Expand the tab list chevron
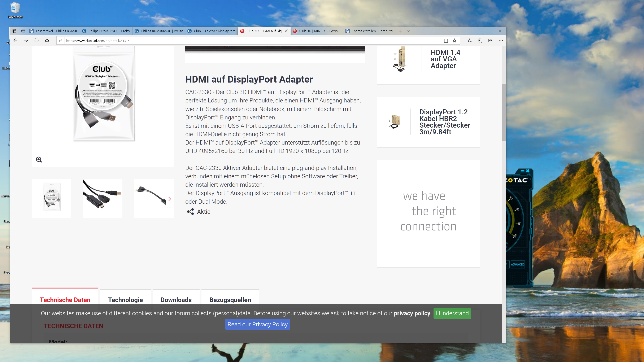 point(409,31)
